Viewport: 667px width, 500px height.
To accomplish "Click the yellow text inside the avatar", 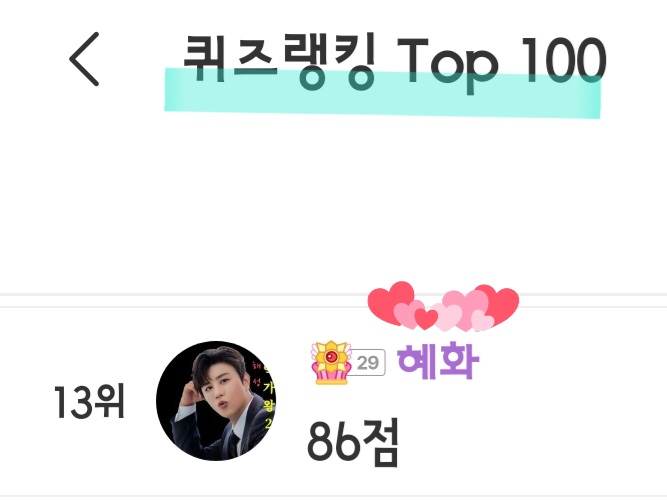I will [x=269, y=404].
